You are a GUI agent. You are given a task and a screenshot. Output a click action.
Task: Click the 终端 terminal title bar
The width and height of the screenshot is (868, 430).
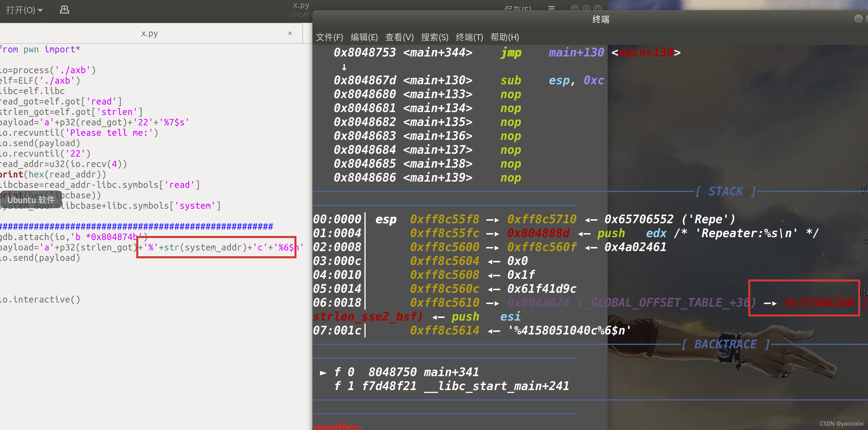600,19
